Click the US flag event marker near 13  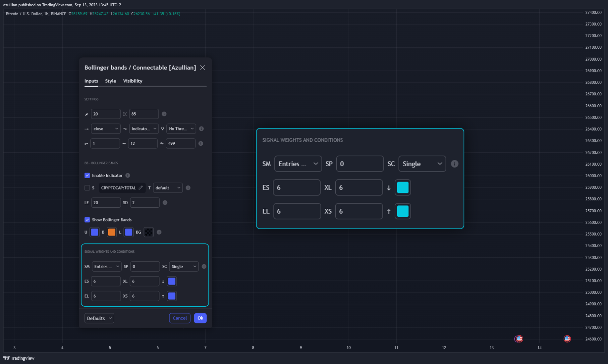pyautogui.click(x=519, y=338)
